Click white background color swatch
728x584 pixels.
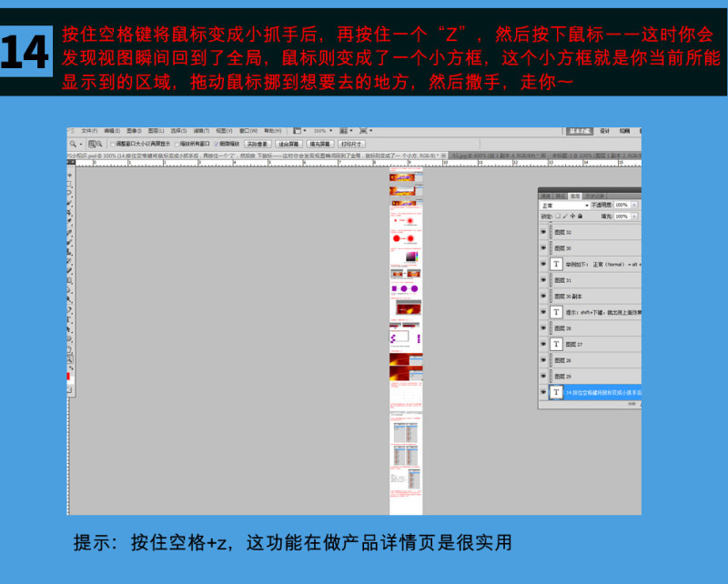[x=72, y=378]
